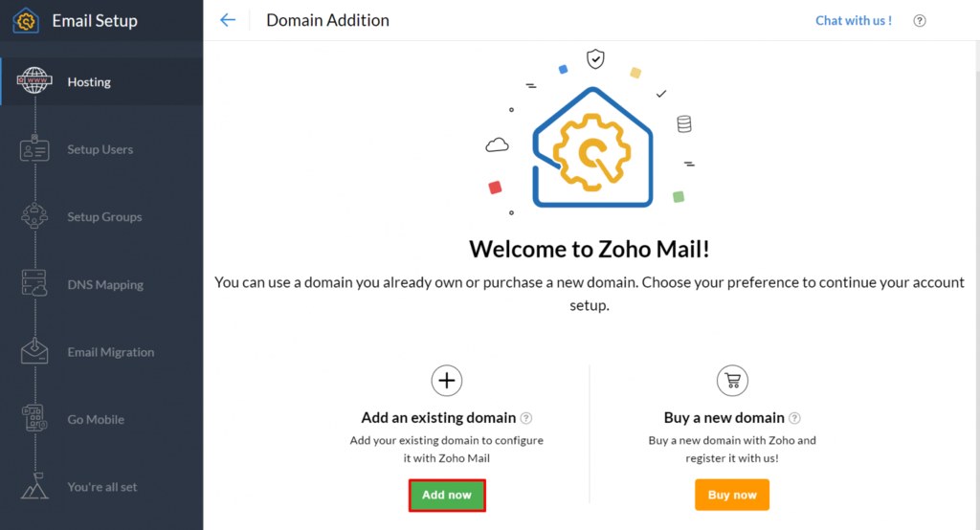Show help tooltip beside Buy a new domain
980x530 pixels.
(x=794, y=418)
